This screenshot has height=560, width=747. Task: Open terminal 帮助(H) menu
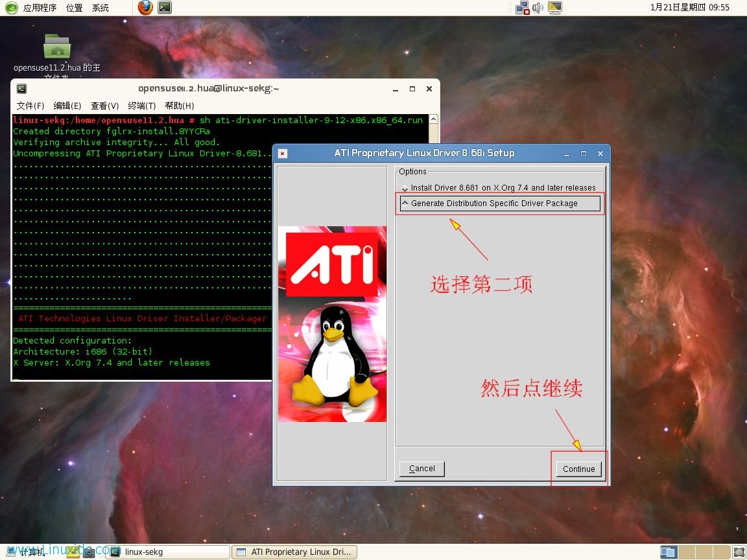point(180,106)
